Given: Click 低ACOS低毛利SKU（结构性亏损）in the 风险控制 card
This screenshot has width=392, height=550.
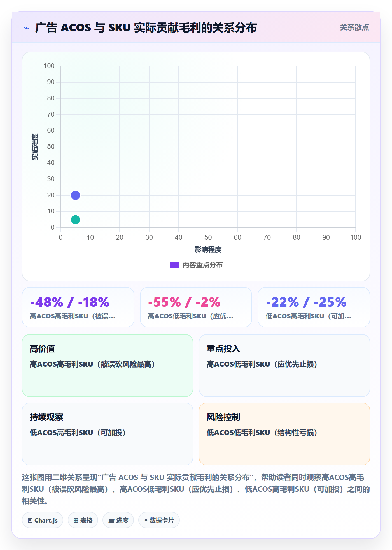Looking at the screenshot, I should click(262, 433).
